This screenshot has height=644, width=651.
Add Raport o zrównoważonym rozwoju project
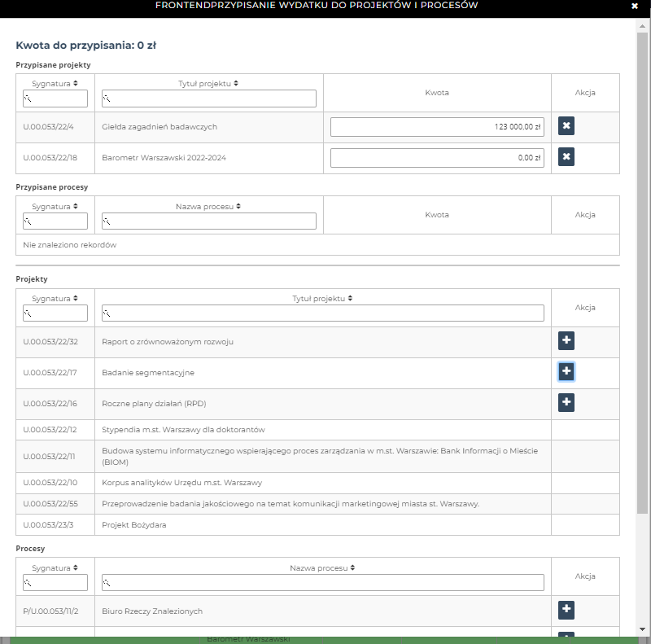(x=566, y=340)
